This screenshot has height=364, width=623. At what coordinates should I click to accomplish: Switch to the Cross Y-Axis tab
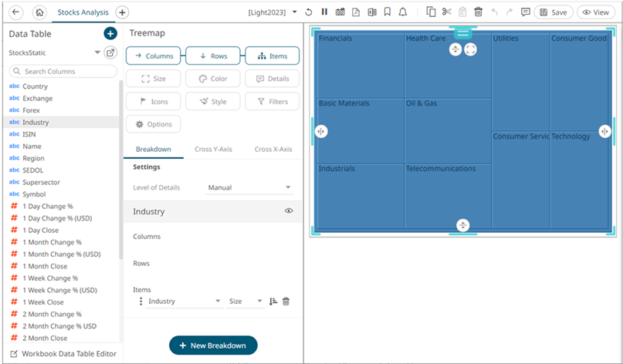pyautogui.click(x=213, y=150)
